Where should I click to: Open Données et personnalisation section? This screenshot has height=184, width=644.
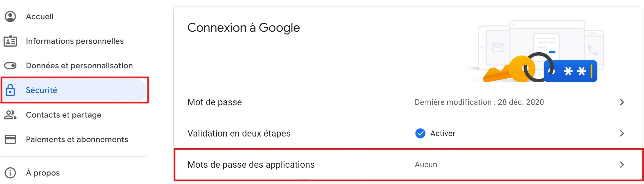[x=79, y=66]
